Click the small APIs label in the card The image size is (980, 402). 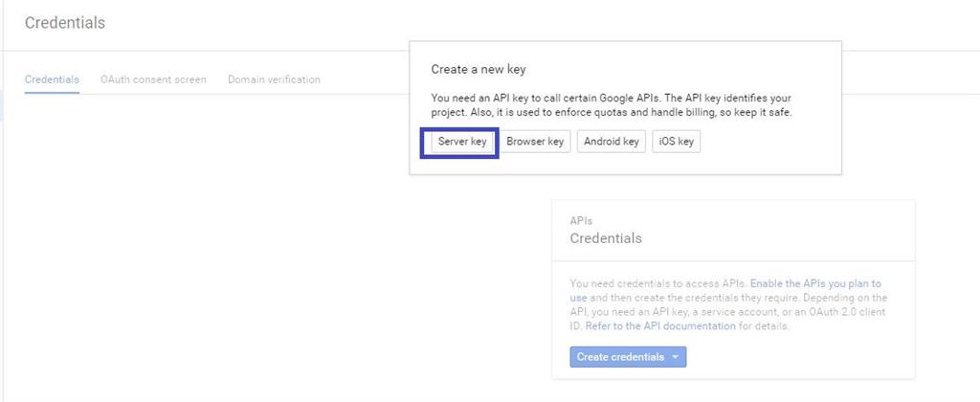coord(581,220)
